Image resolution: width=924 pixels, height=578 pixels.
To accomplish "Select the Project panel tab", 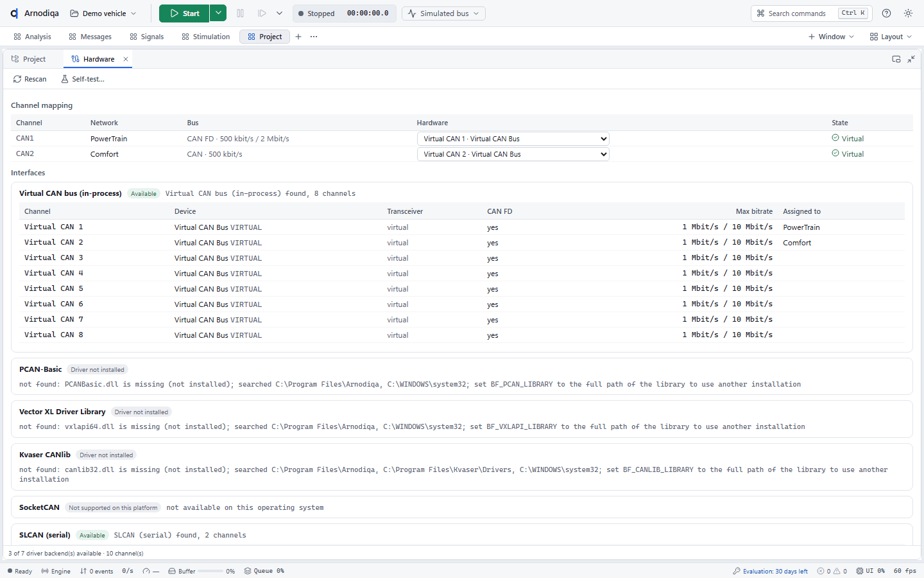I will coord(29,59).
